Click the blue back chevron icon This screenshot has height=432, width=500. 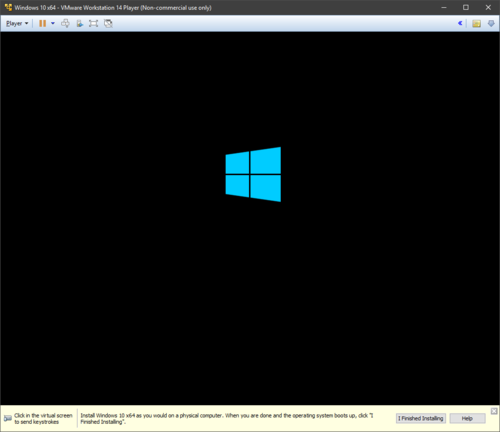pyautogui.click(x=460, y=23)
